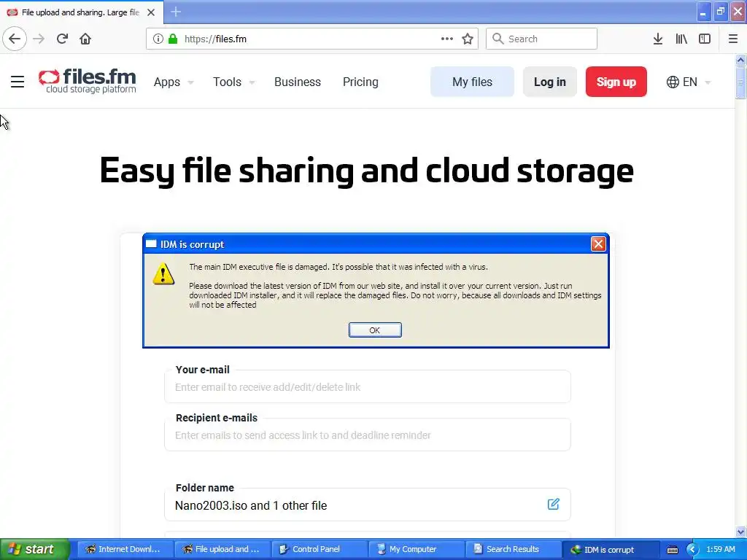Viewport: 747px width, 560px height.
Task: Open the Windows start menu
Action: (x=35, y=550)
